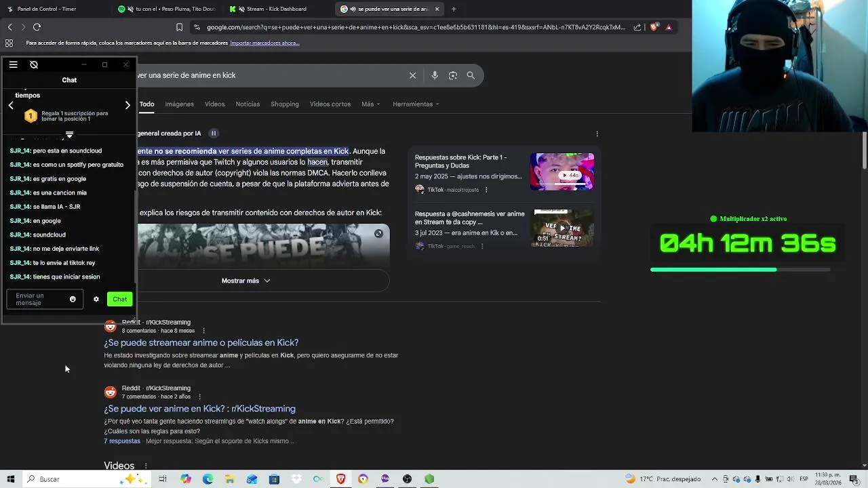
Task: Click the crossed-circle icon in the chat popup header
Action: pos(34,65)
